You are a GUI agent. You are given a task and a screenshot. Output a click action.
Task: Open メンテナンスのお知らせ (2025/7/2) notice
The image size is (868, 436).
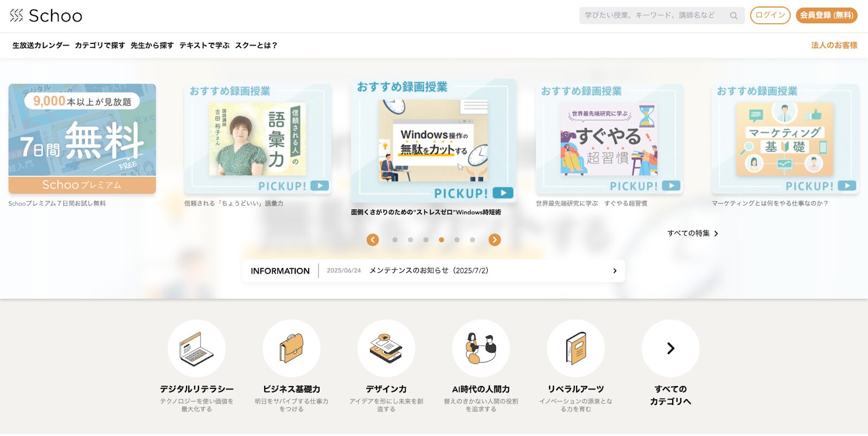click(x=429, y=271)
